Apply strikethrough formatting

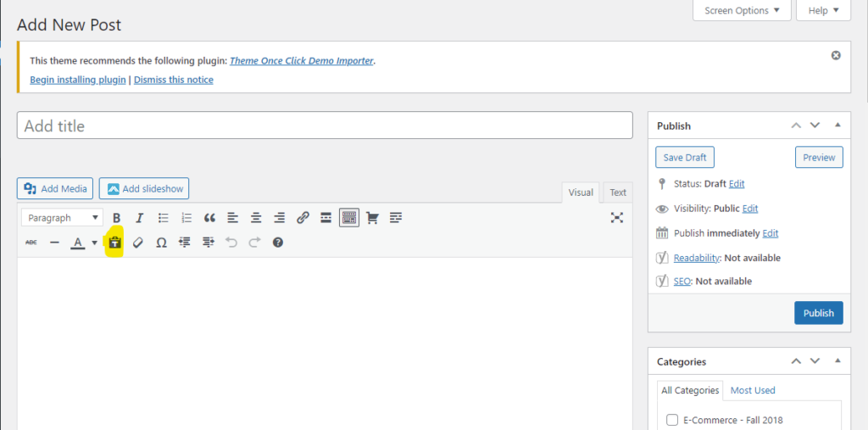coord(31,243)
